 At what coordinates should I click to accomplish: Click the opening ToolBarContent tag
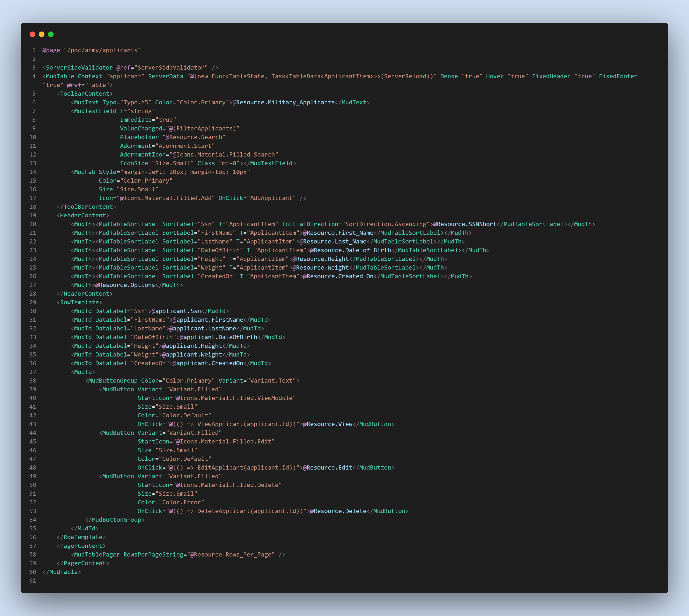point(85,94)
